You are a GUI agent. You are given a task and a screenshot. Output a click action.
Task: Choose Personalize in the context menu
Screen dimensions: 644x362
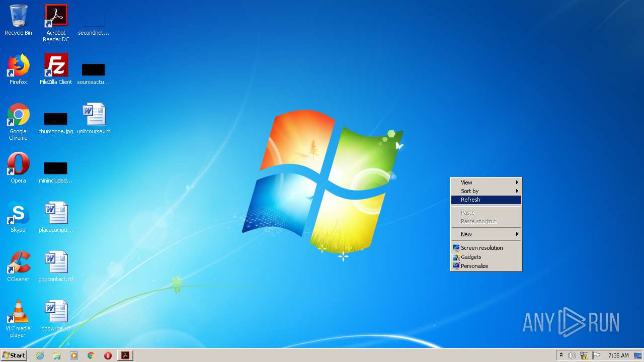tap(486, 266)
